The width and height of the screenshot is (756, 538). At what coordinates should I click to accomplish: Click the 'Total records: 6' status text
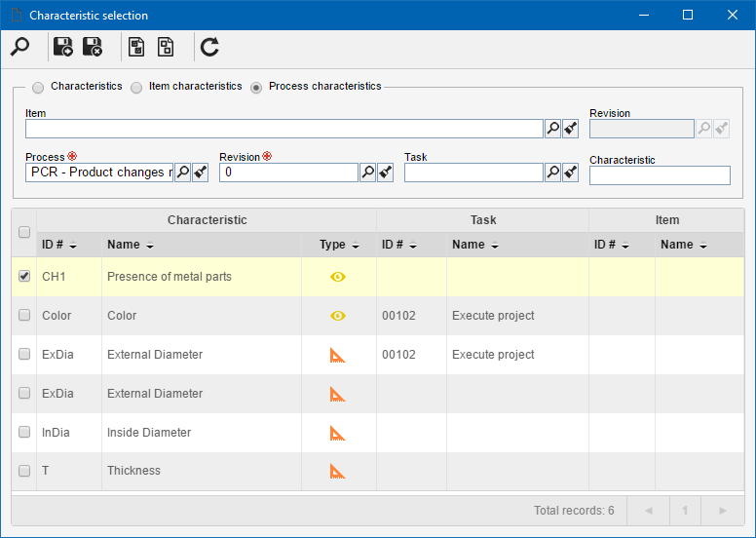pyautogui.click(x=574, y=511)
